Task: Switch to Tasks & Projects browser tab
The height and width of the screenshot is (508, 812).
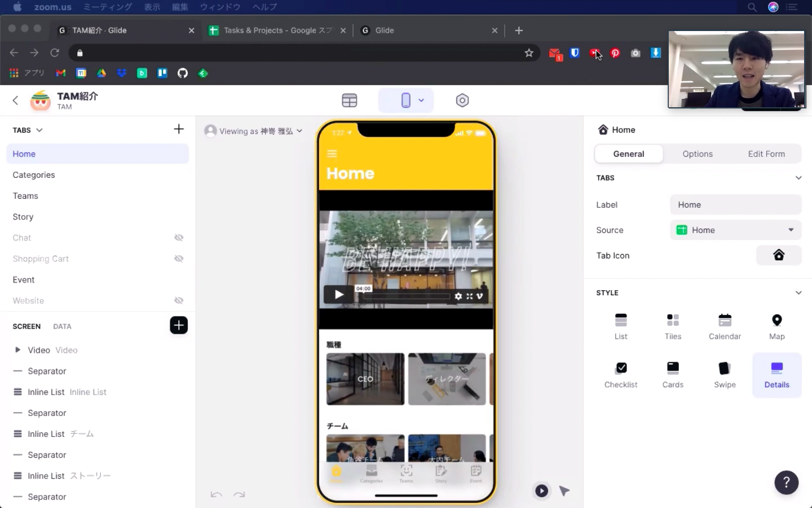Action: click(x=277, y=30)
